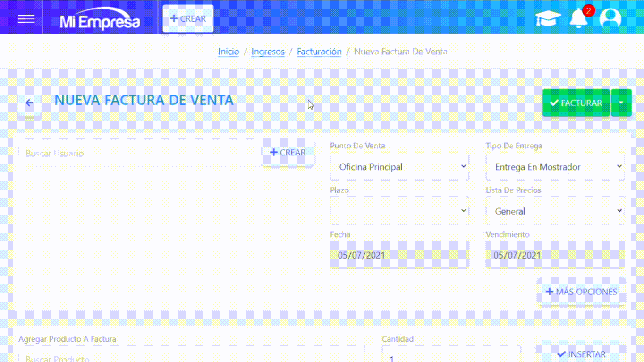
Task: Open the Tipo De Entrega dropdown
Action: (x=555, y=166)
